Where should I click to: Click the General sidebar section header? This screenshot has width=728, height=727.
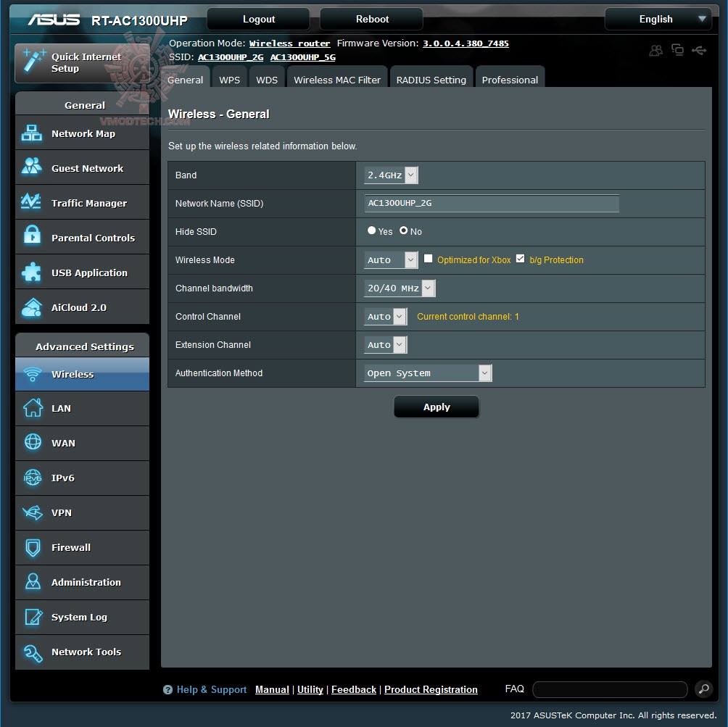pyautogui.click(x=82, y=104)
